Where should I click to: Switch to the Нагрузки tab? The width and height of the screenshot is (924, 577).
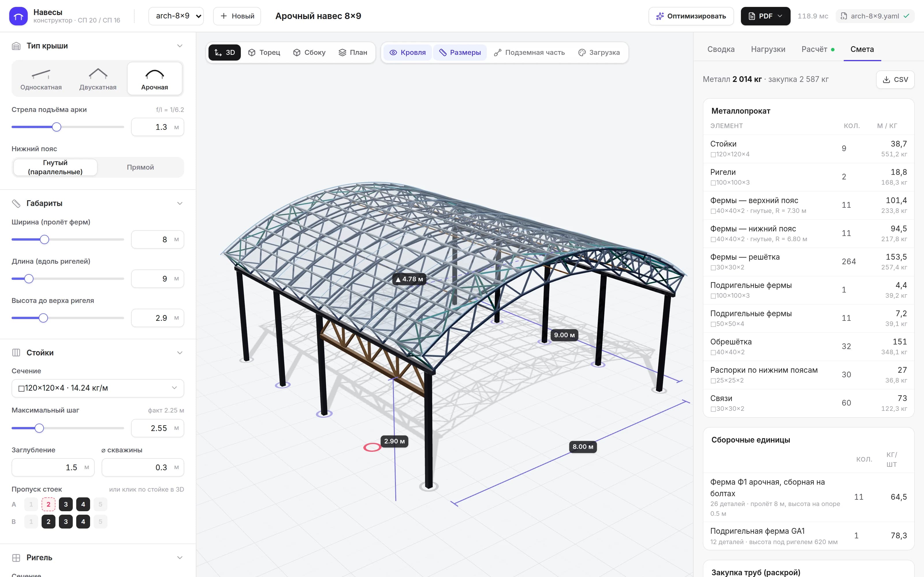point(768,49)
